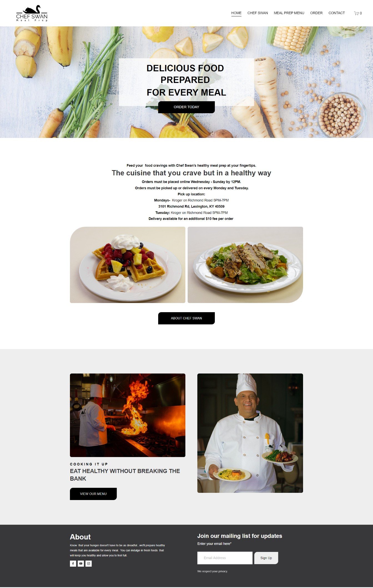Click the VIEW OUR MENU button
This screenshot has width=373, height=588.
click(x=93, y=494)
